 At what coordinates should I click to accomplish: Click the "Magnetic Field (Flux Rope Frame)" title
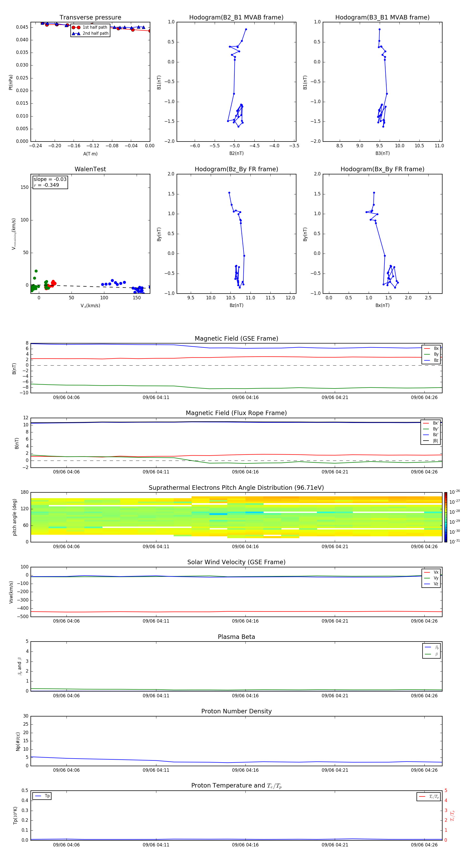[236, 413]
